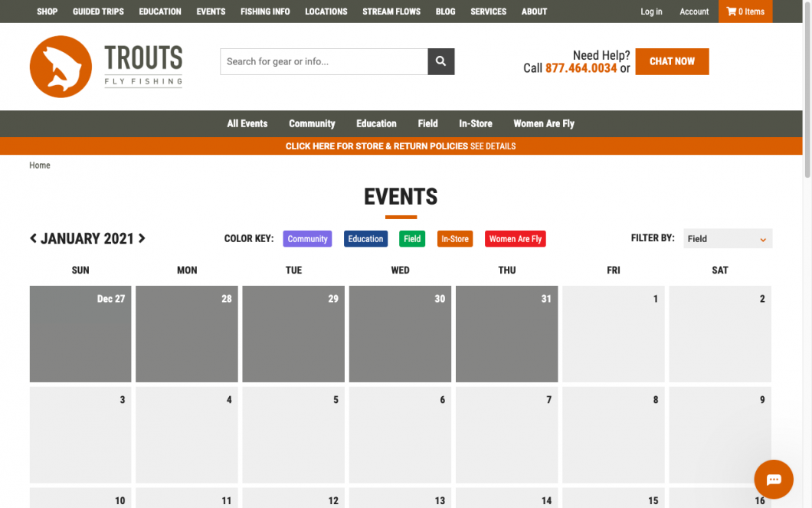Screen dimensions: 812x508
Task: Open the top Education menu item
Action: tap(160, 11)
